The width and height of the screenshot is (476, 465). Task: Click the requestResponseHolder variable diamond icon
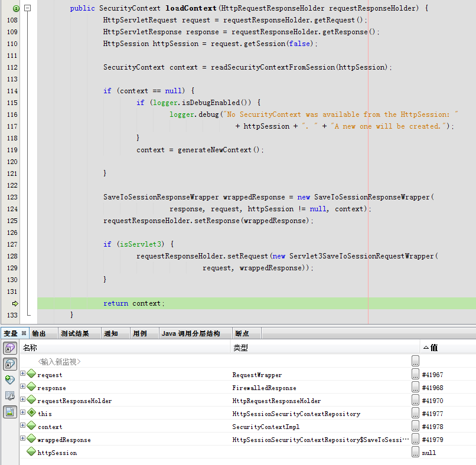click(31, 399)
